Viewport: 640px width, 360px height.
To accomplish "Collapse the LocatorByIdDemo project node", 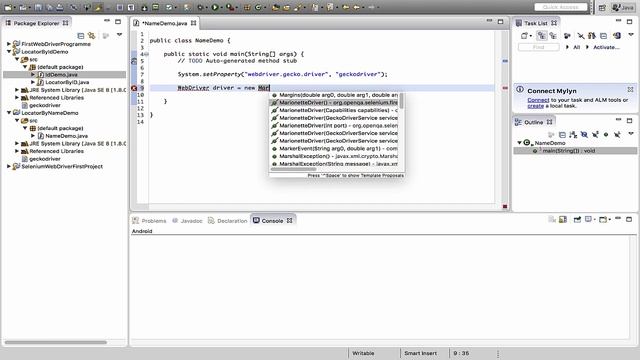I will (9, 52).
